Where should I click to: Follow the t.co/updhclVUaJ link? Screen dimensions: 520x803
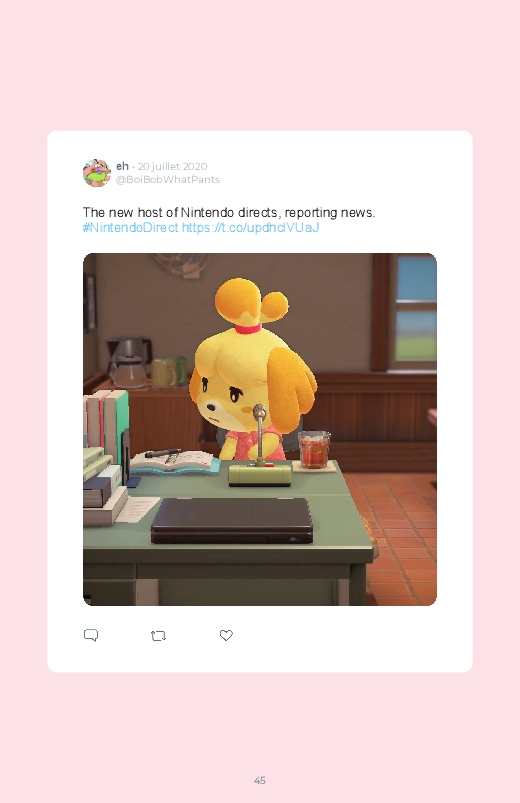click(251, 227)
